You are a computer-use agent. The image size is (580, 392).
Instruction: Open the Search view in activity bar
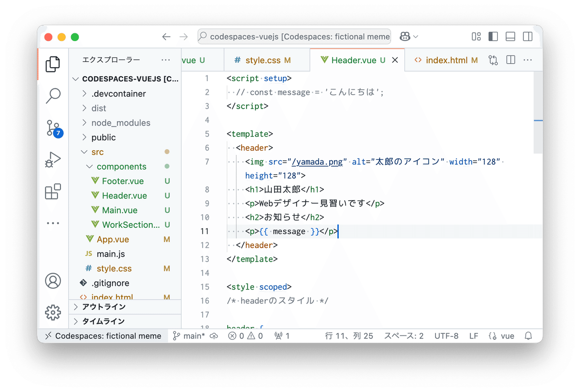[x=53, y=96]
